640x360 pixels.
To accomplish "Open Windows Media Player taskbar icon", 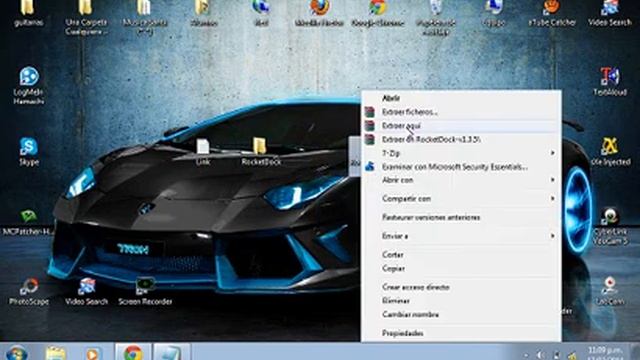I will [x=93, y=353].
